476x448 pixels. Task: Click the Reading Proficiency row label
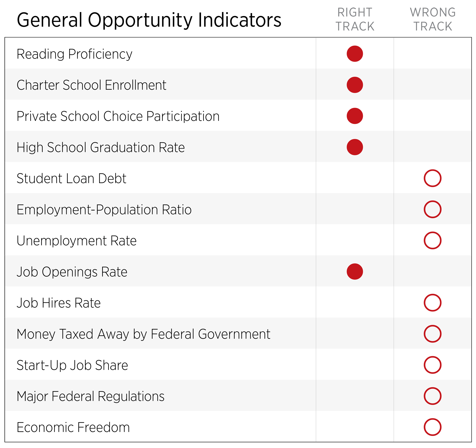coord(74,54)
